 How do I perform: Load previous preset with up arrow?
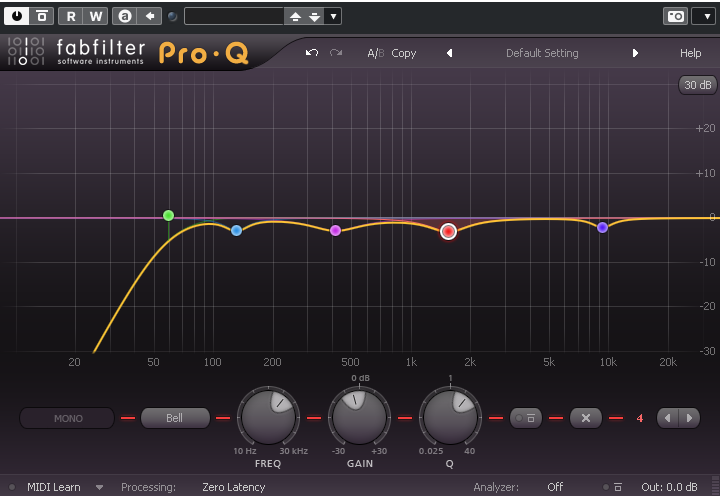295,17
